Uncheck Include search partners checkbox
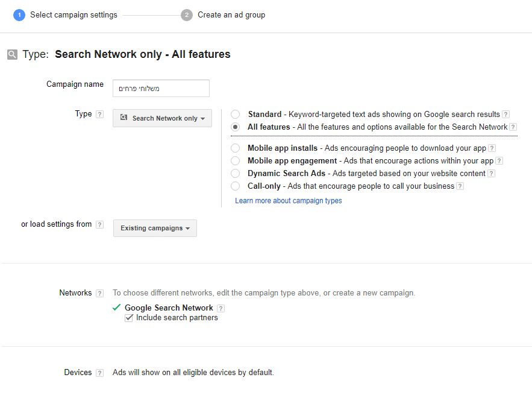532x401 pixels. [129, 318]
